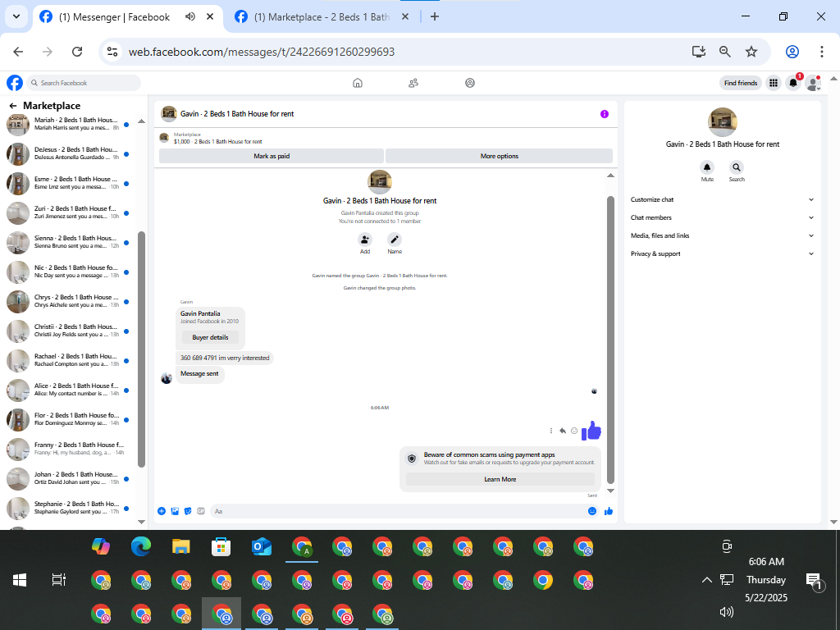
Task: Open a new browser tab
Action: [435, 16]
